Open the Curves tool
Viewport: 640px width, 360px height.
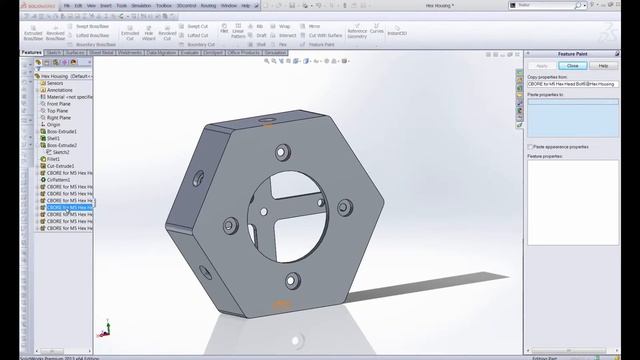click(x=376, y=29)
